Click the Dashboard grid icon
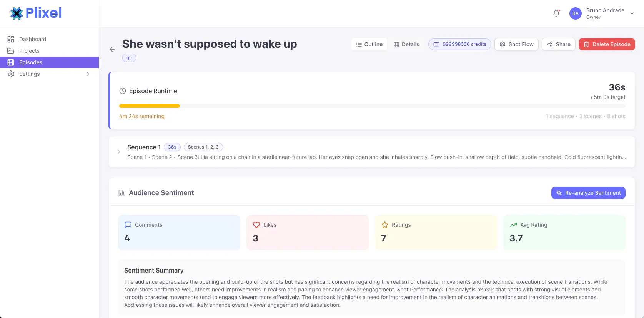This screenshot has width=644, height=318. point(11,39)
